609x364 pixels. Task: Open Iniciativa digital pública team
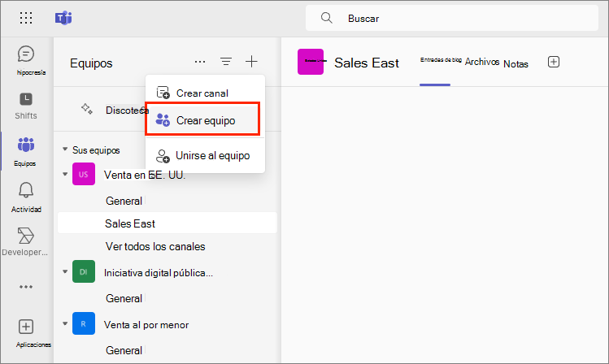(x=159, y=273)
